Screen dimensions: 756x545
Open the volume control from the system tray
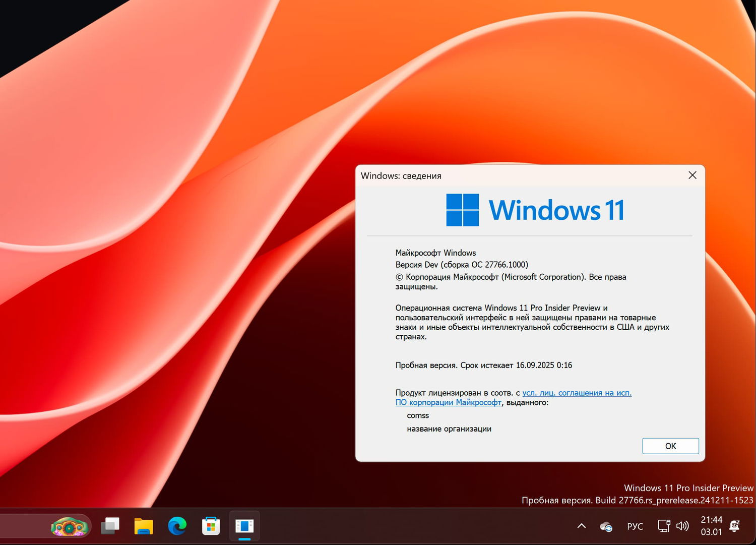pos(682,525)
